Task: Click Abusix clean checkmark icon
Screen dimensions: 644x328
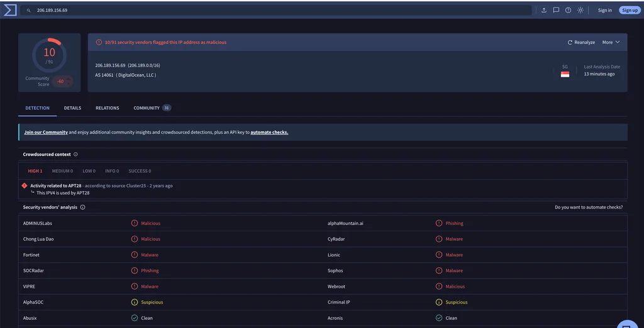Action: [135, 318]
